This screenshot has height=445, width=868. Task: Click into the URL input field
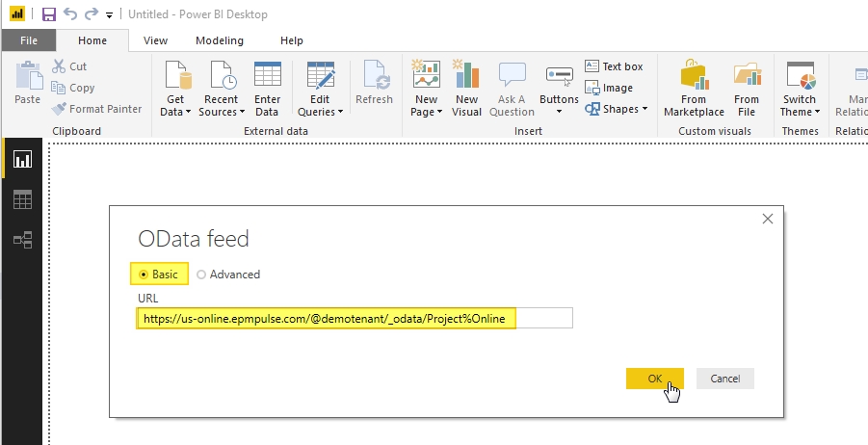coord(355,318)
